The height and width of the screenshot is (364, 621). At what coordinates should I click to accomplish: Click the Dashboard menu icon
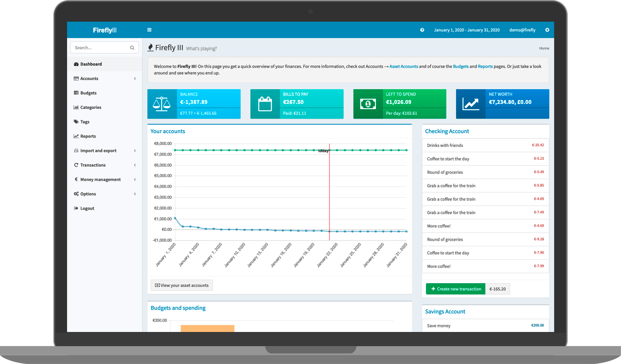tap(78, 64)
